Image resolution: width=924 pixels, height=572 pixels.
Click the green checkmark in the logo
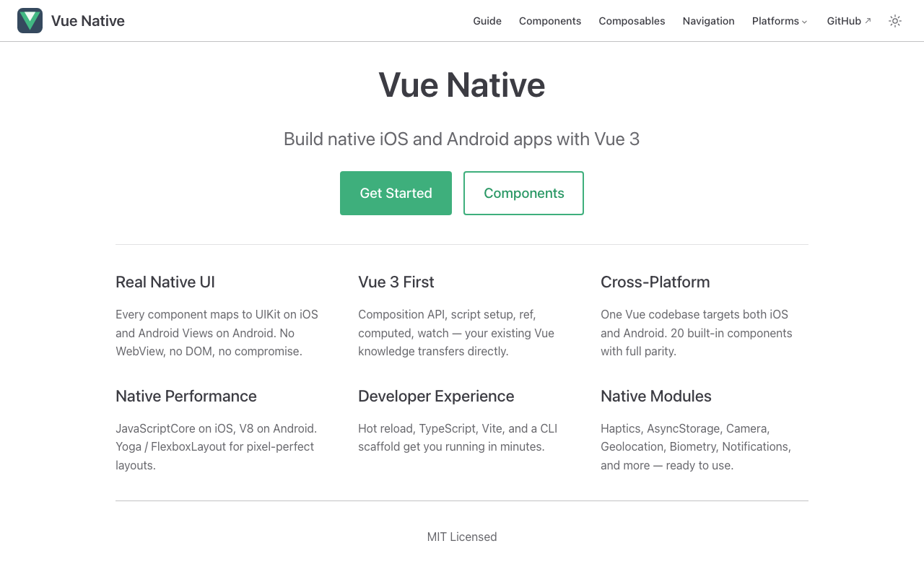(29, 19)
